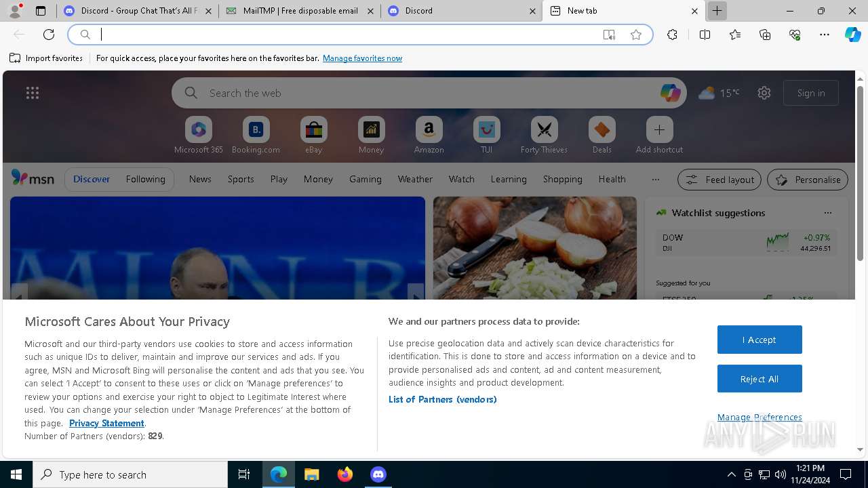The height and width of the screenshot is (488, 868).
Task: Open Copilot sidebar icon
Action: pyautogui.click(x=852, y=35)
